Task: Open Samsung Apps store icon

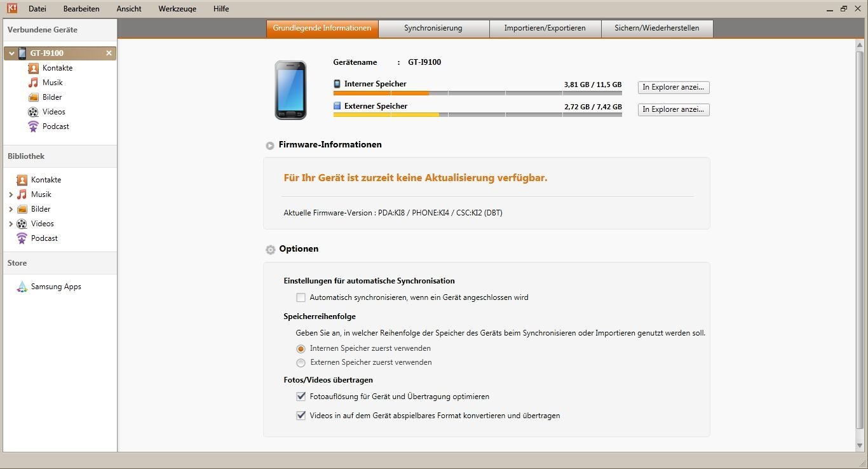Action: coord(22,287)
